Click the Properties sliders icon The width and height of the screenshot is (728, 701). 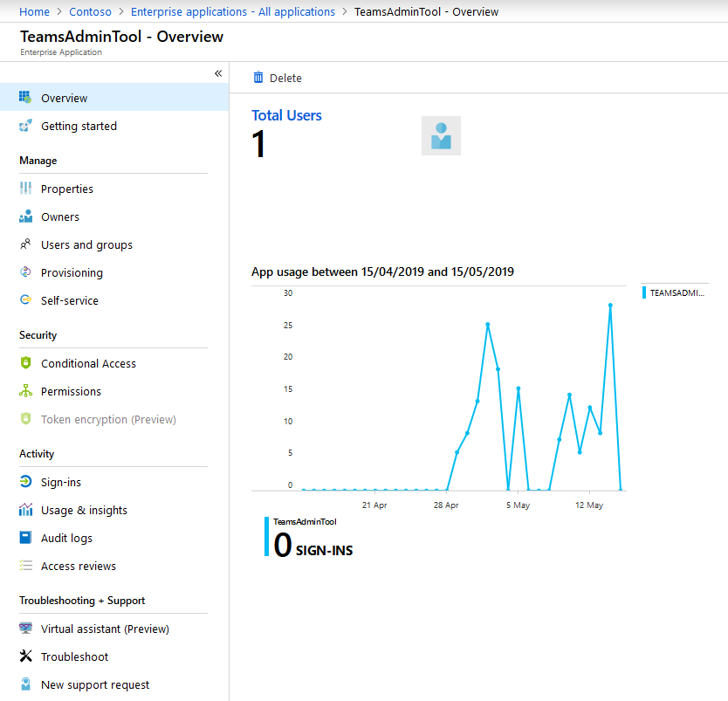click(25, 189)
